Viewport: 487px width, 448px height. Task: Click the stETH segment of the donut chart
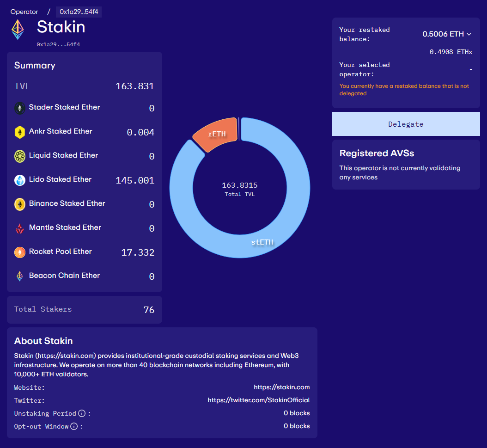[262, 242]
